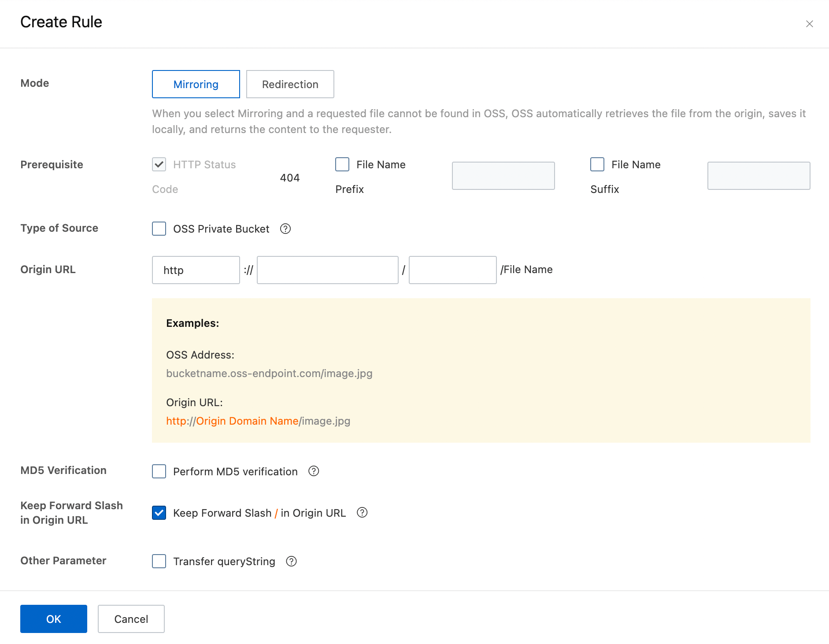The width and height of the screenshot is (829, 644).
Task: Open the http protocol dropdown
Action: click(x=196, y=270)
